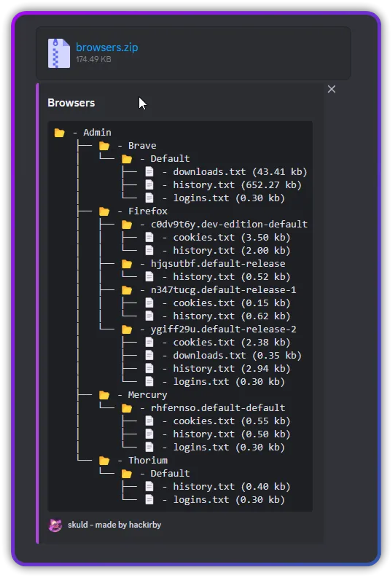Click the Admin folder name
Image resolution: width=392 pixels, height=577 pixels.
pos(97,133)
